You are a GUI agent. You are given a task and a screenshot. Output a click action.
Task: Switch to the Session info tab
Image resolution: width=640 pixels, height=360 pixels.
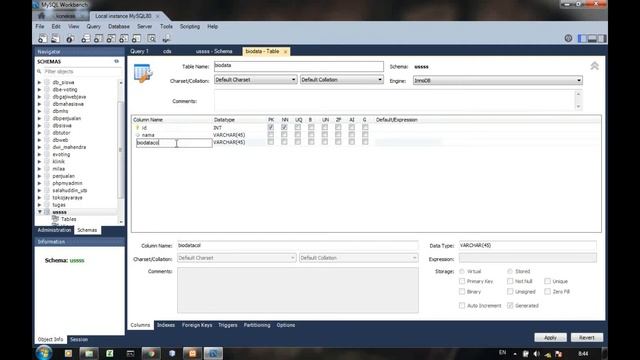(x=79, y=340)
